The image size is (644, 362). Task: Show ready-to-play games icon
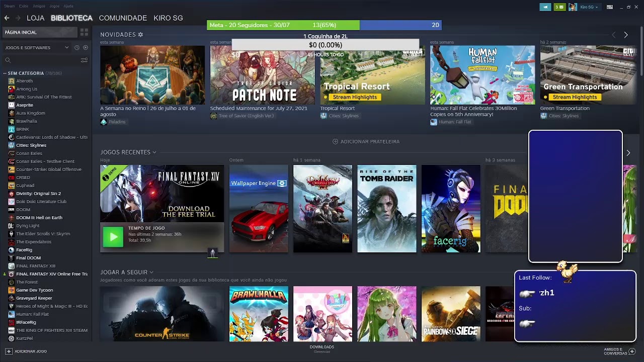click(86, 48)
